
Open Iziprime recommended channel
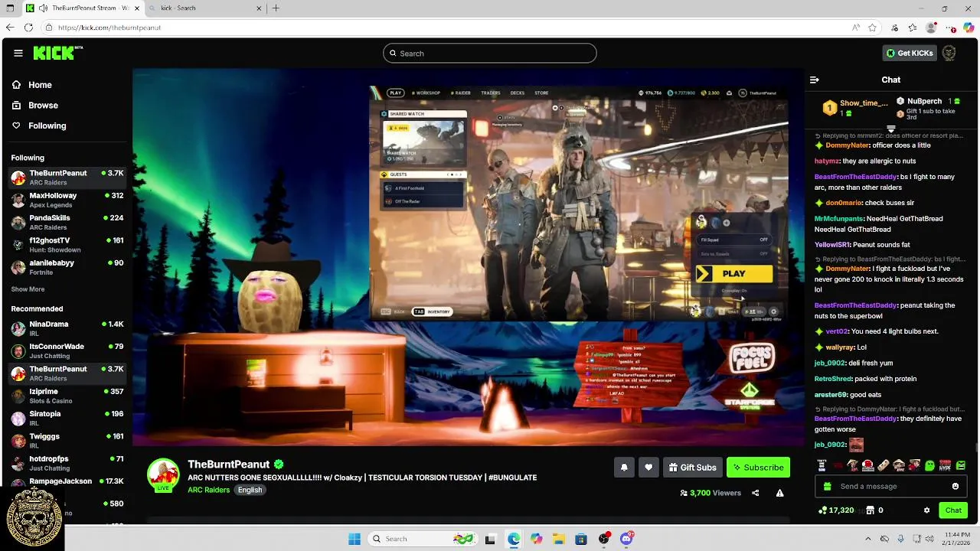point(67,396)
